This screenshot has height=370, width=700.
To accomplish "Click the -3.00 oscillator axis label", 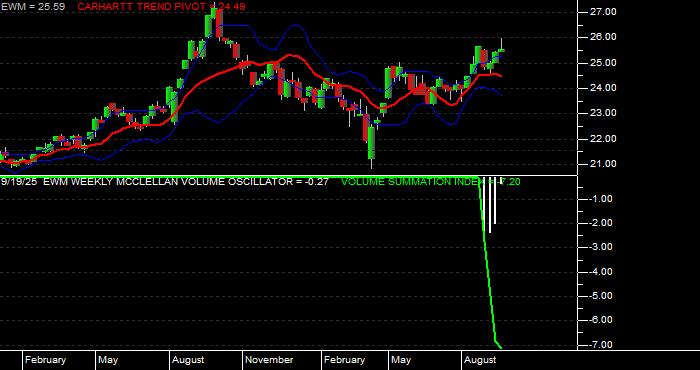I will click(602, 247).
